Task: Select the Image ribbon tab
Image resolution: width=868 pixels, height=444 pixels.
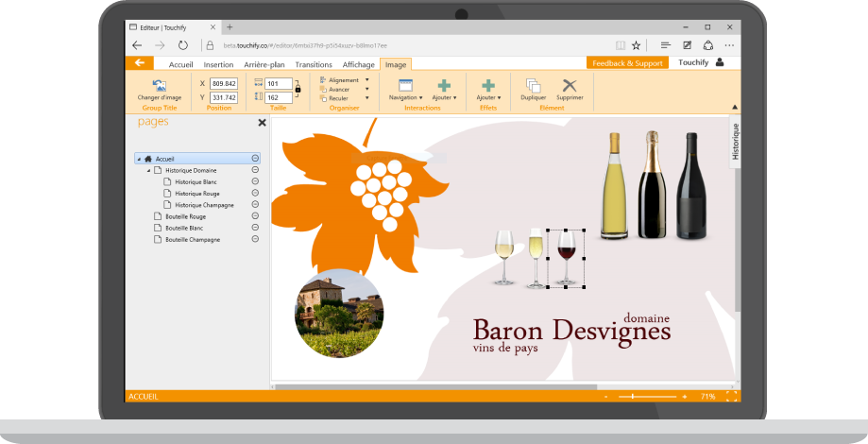Action: (396, 65)
